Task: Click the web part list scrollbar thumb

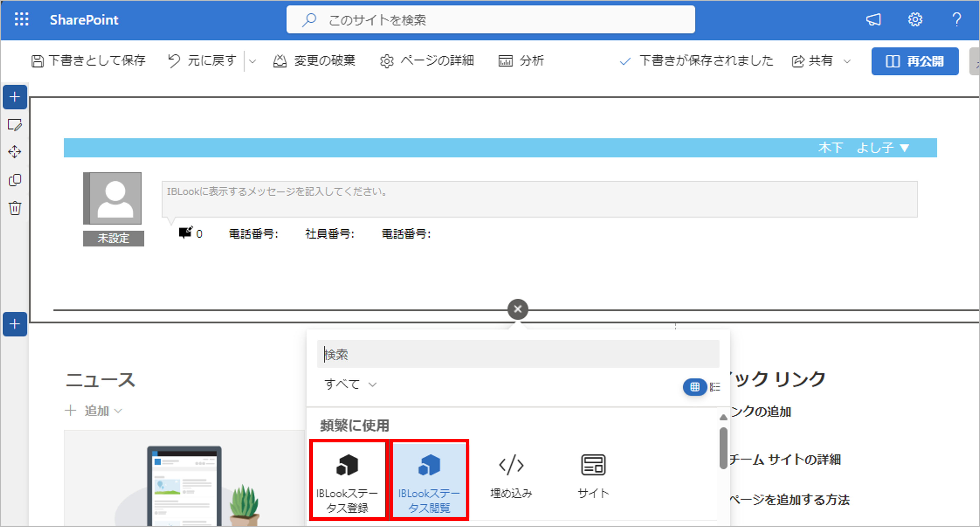Action: pyautogui.click(x=723, y=448)
